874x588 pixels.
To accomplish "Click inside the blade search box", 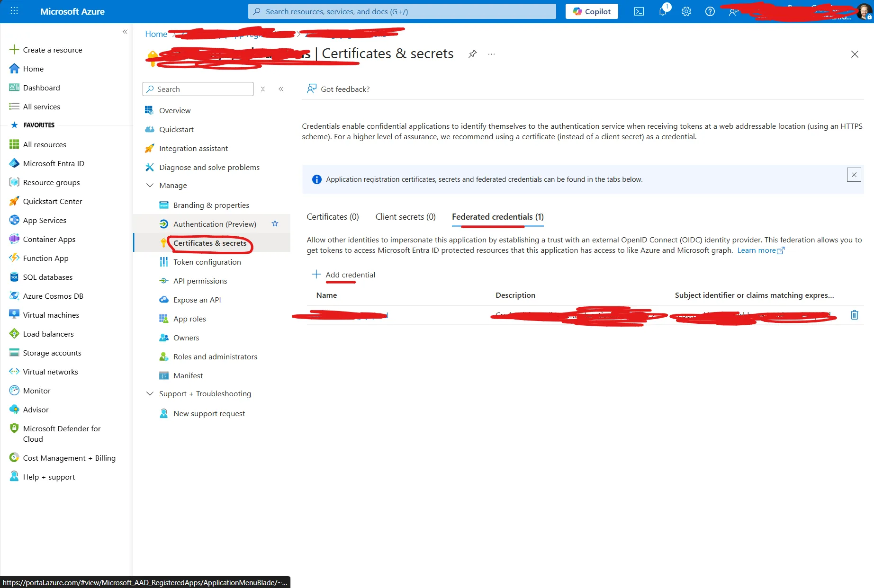I will click(x=199, y=89).
